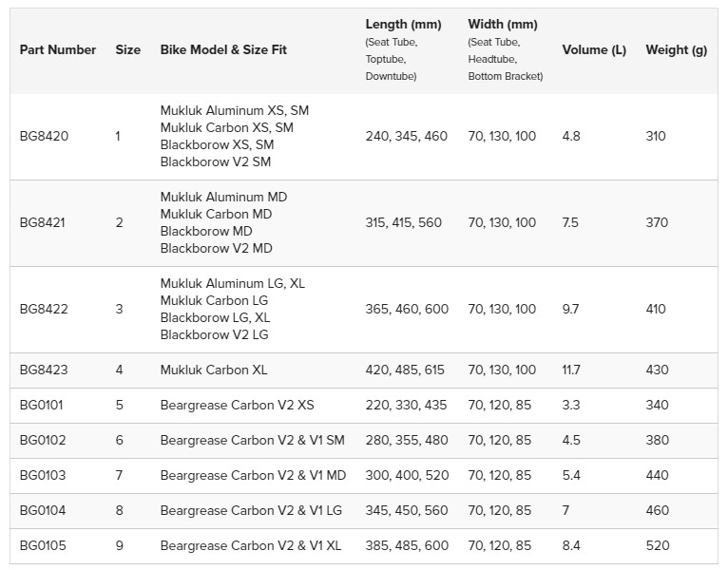Click the Mukluk Carbon XL cell
This screenshot has height=570, width=728.
point(214,370)
